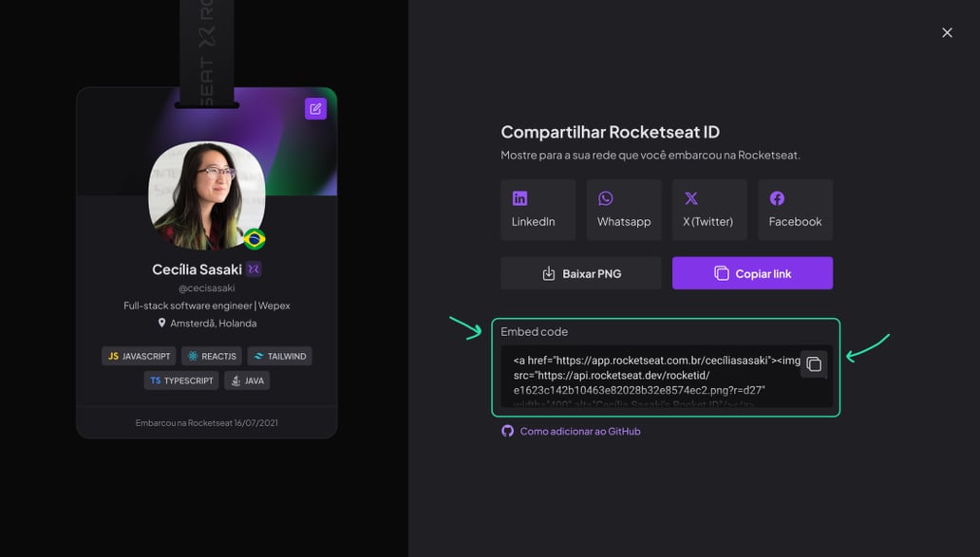This screenshot has height=557, width=980.
Task: Select the edit pencil icon on the profile card
Action: tap(314, 107)
